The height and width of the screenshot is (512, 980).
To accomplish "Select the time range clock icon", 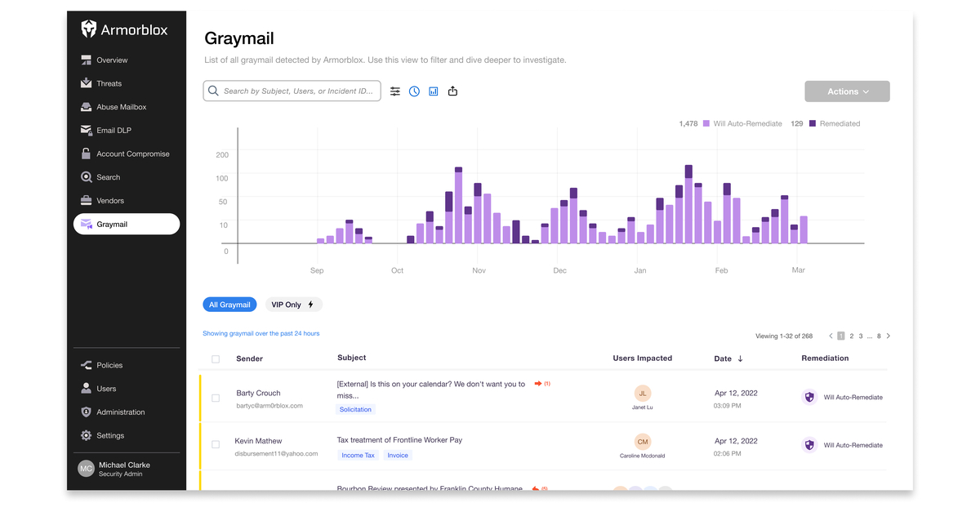I will (414, 91).
